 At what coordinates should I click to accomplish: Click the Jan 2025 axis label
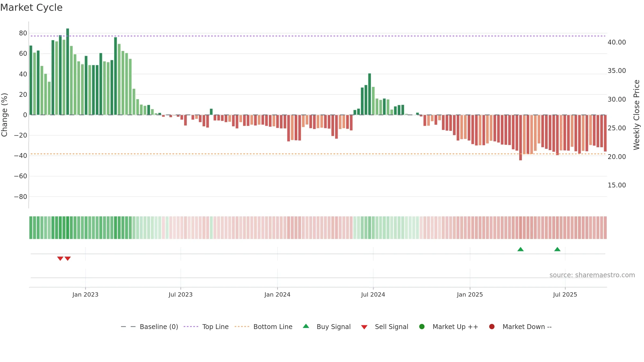pos(470,295)
